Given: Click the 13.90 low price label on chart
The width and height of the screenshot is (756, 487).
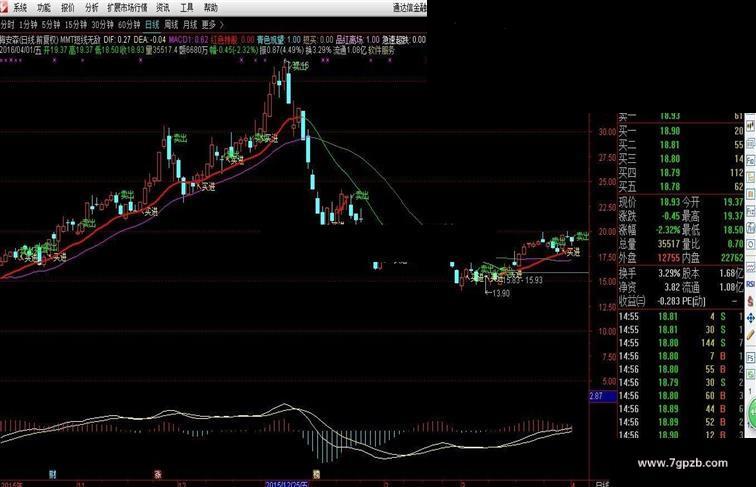Looking at the screenshot, I should coord(501,293).
